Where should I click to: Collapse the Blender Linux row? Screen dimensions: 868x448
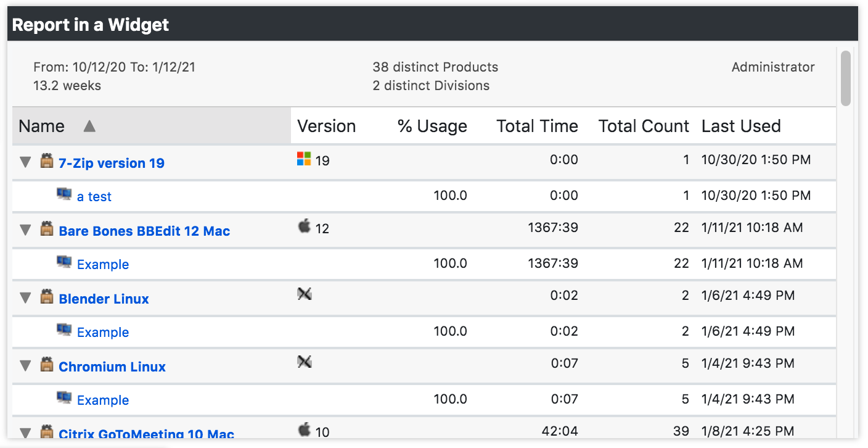tap(25, 298)
